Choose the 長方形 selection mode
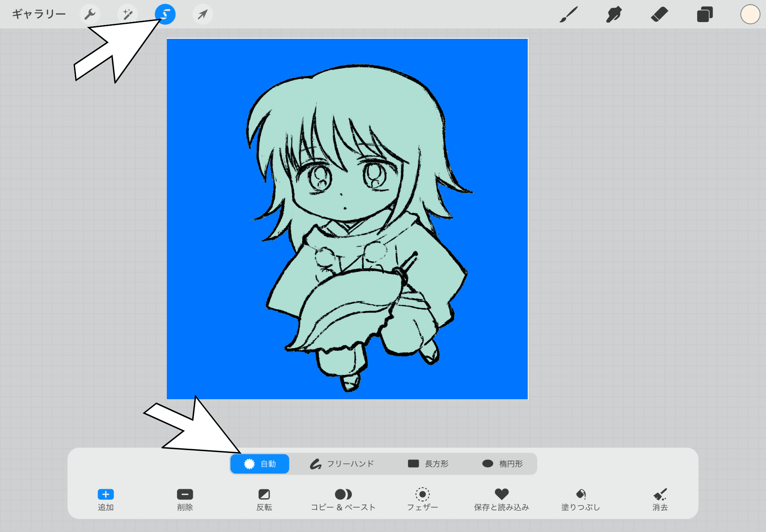The image size is (766, 532). tap(428, 464)
